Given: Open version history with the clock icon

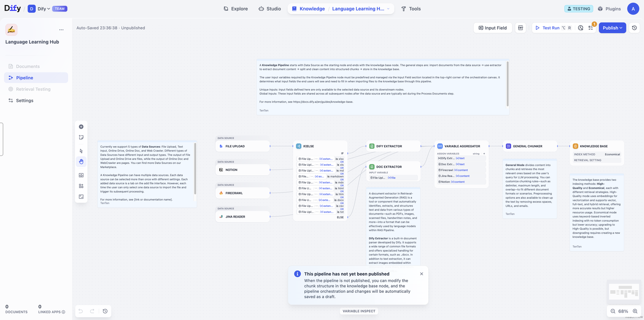Looking at the screenshot, I should tap(633, 28).
